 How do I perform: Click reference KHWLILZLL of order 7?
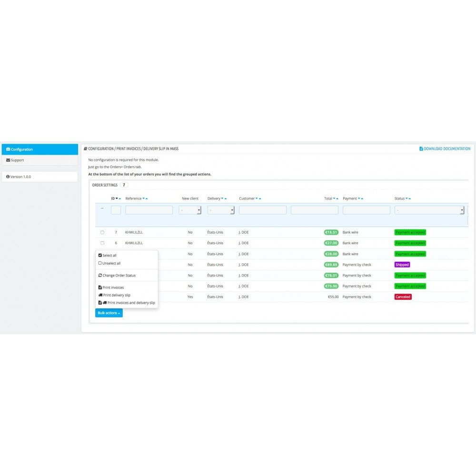[x=134, y=233]
